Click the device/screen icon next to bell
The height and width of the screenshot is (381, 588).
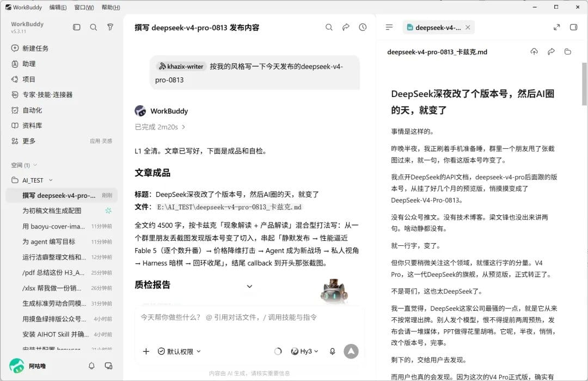coord(108,366)
